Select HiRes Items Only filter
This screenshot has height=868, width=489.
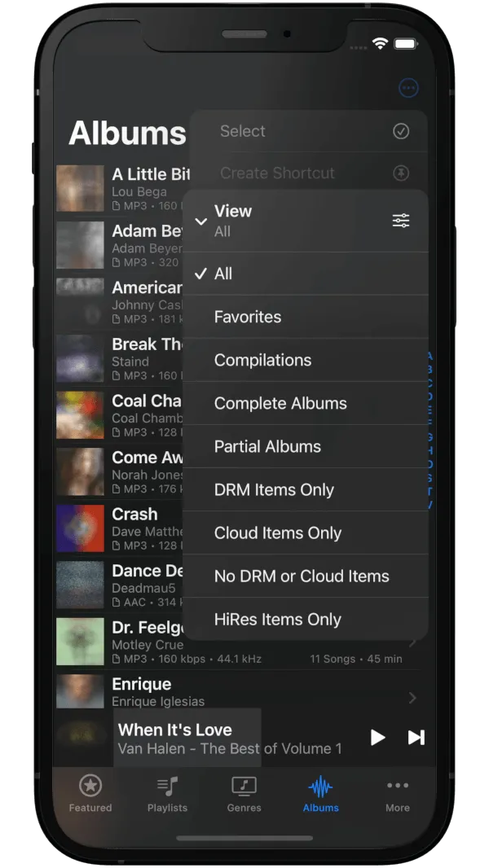[x=305, y=619]
